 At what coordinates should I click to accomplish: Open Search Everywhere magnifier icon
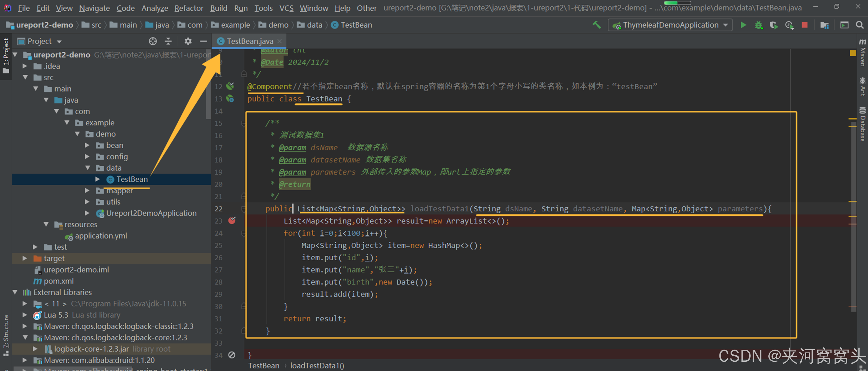point(860,25)
